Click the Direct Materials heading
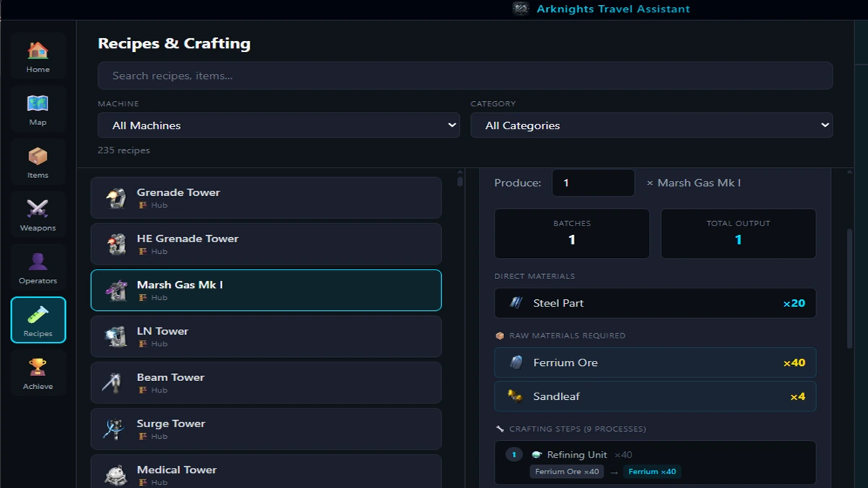868x488 pixels. coord(535,276)
